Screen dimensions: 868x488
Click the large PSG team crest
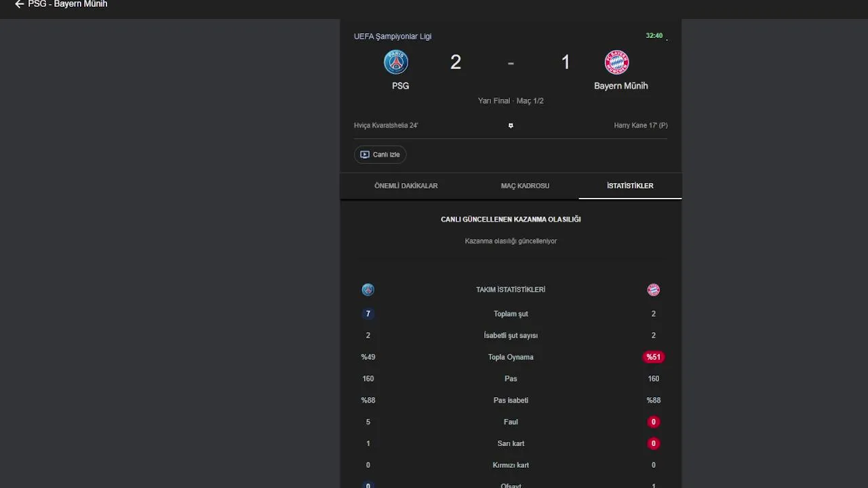pos(396,62)
